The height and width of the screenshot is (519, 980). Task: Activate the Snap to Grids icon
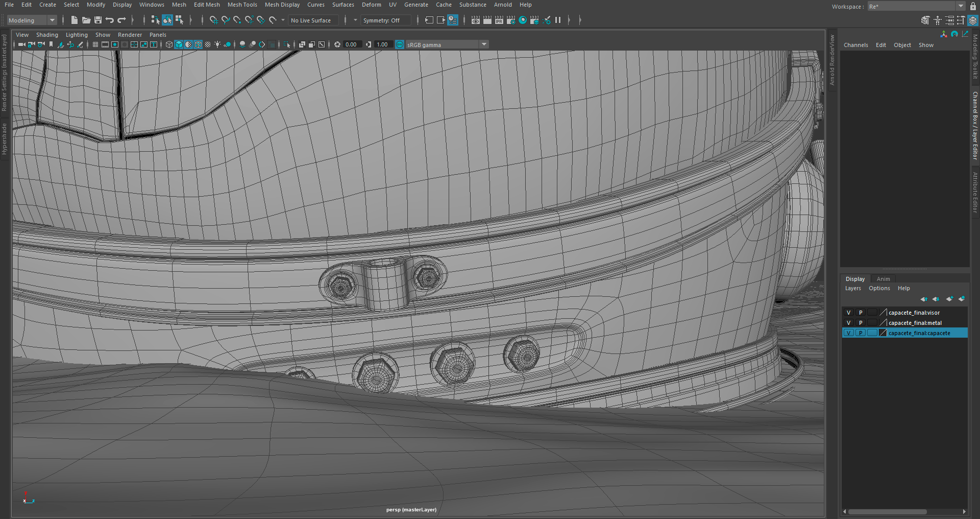pyautogui.click(x=213, y=20)
